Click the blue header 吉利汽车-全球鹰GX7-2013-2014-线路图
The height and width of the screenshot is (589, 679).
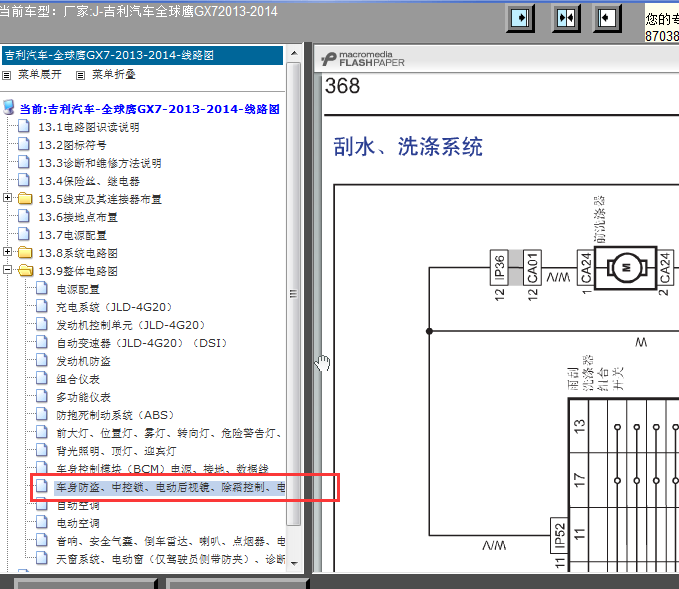[142, 55]
